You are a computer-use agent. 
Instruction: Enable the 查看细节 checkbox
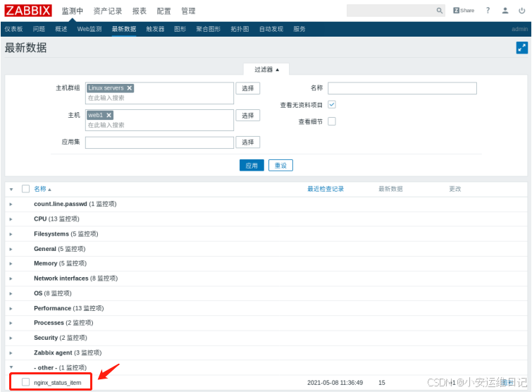coord(332,121)
